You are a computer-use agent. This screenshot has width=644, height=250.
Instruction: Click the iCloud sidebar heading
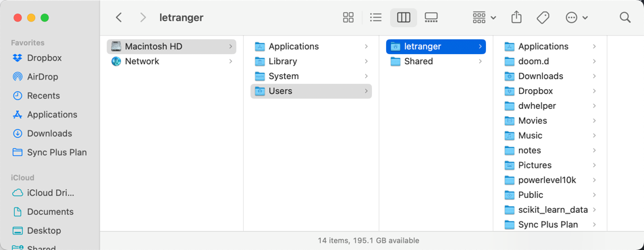(x=22, y=178)
